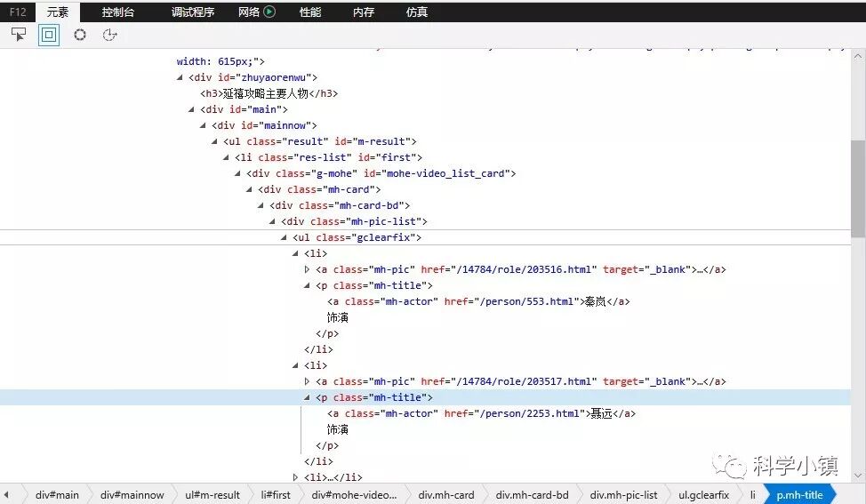Click the vertical scrollbar up arrow
Viewport: 866px width, 504px height.
(x=858, y=56)
